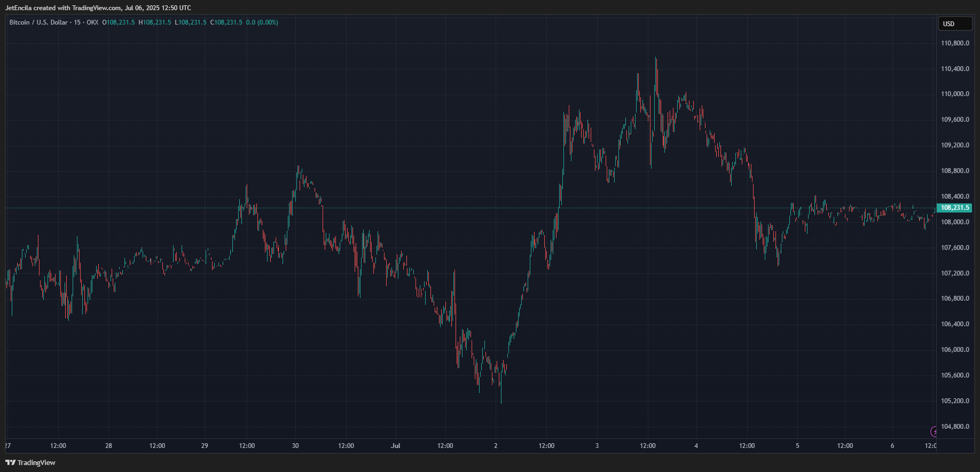Click the 105,600.0 price axis label

[955, 375]
